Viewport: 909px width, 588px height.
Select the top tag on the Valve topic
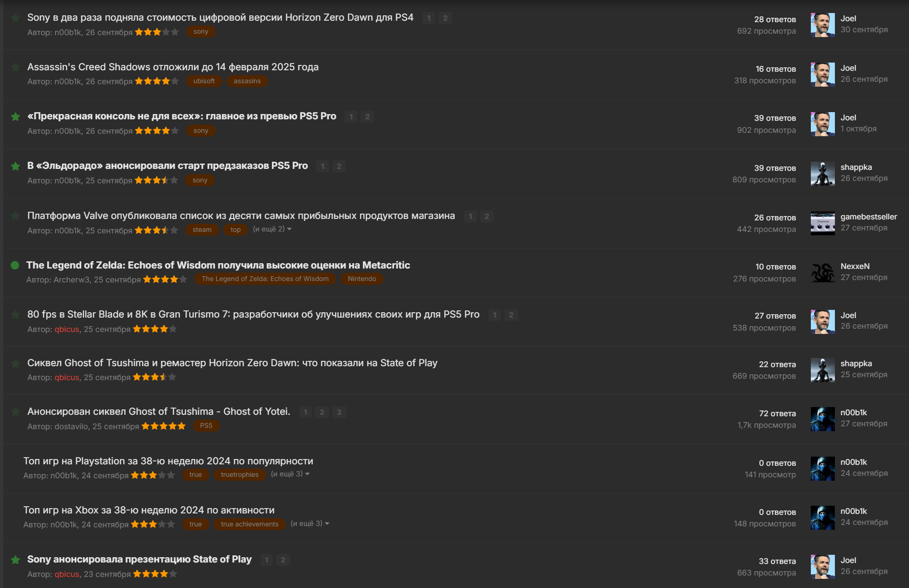[235, 230]
